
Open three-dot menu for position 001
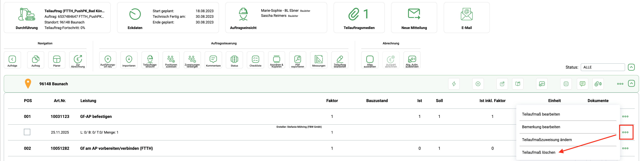click(x=625, y=116)
